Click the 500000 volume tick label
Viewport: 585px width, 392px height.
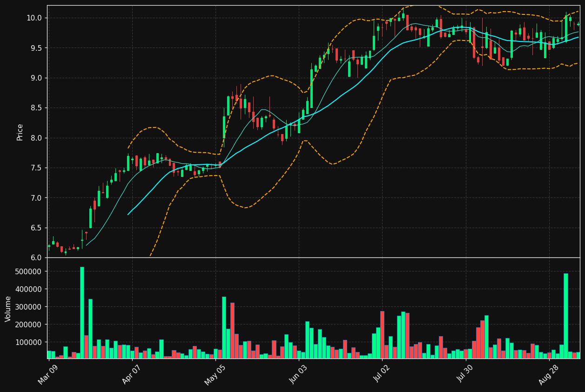tap(29, 271)
